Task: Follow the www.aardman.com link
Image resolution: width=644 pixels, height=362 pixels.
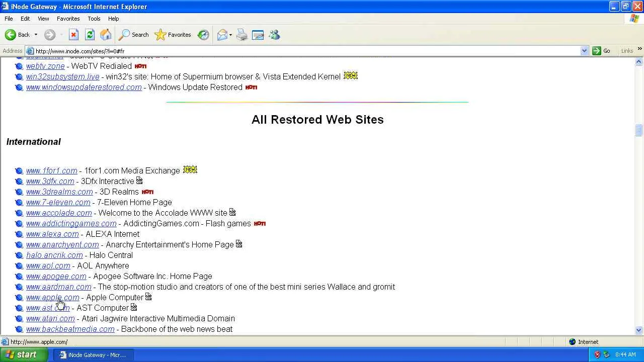Action: coord(58,287)
